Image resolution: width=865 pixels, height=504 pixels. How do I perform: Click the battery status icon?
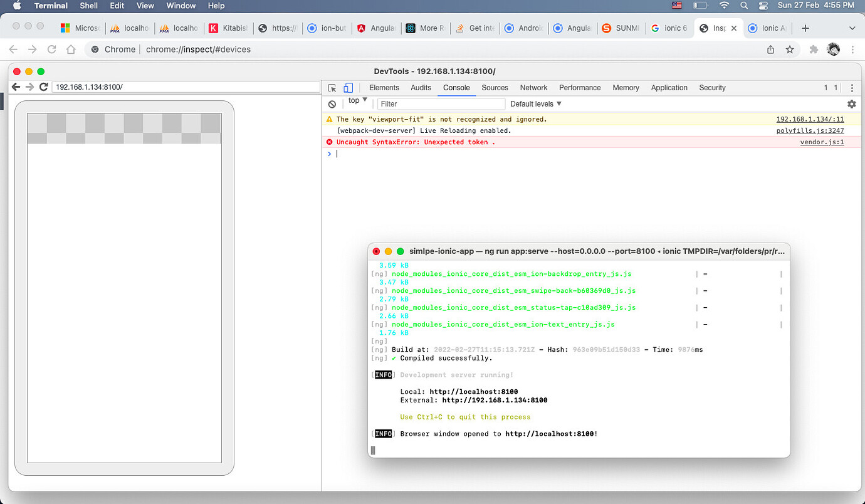[x=701, y=6]
